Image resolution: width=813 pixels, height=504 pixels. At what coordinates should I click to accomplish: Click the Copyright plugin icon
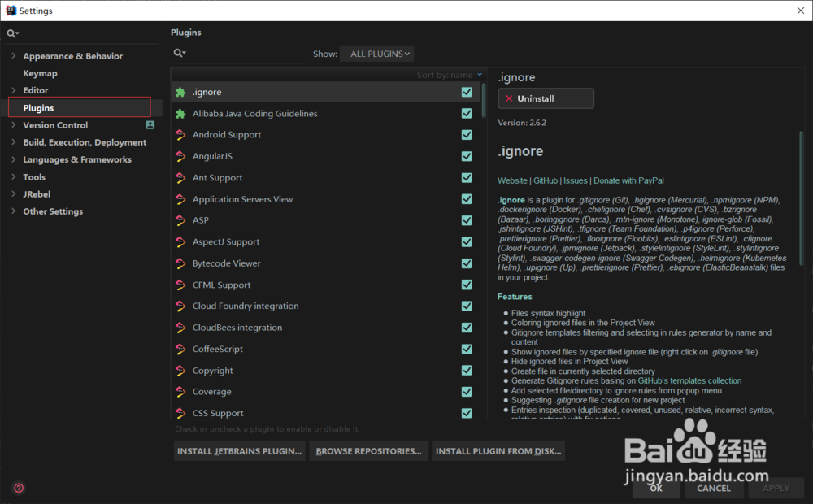(180, 371)
